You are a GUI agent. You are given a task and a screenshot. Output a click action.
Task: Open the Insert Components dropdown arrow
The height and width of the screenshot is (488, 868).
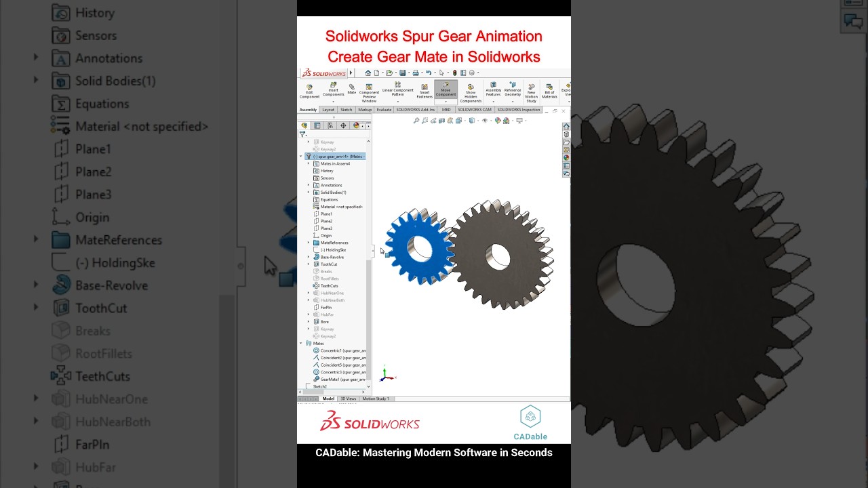pyautogui.click(x=333, y=102)
